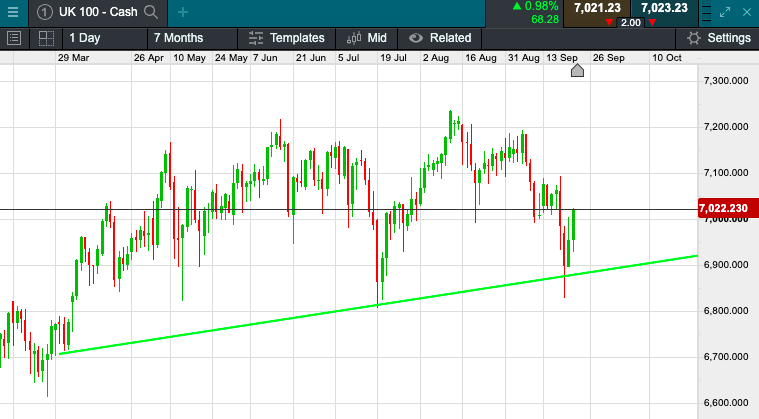Open the 1 Day interval dropdown
The image size is (759, 419).
84,38
